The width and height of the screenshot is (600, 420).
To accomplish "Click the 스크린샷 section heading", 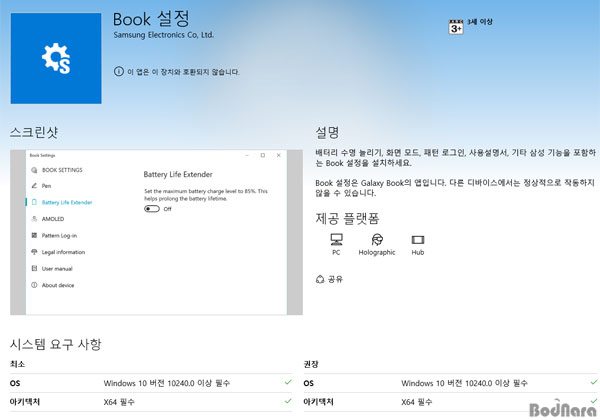I will [34, 132].
